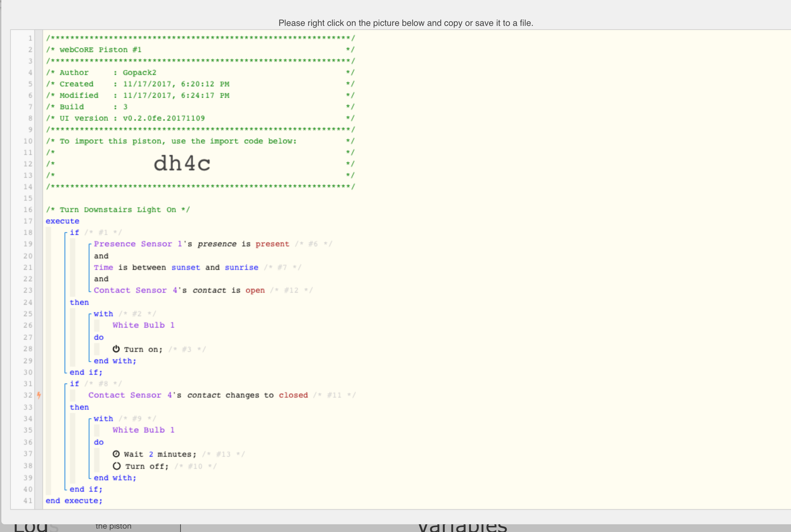791x532 pixels.
Task: Click the author name Gopack2
Action: click(140, 73)
